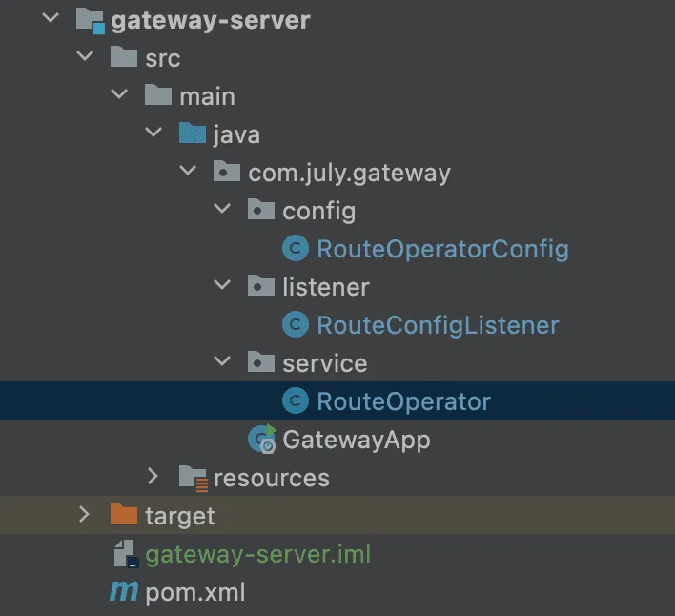Collapse the com.july.gateway package
The image size is (675, 616).
pyautogui.click(x=188, y=173)
